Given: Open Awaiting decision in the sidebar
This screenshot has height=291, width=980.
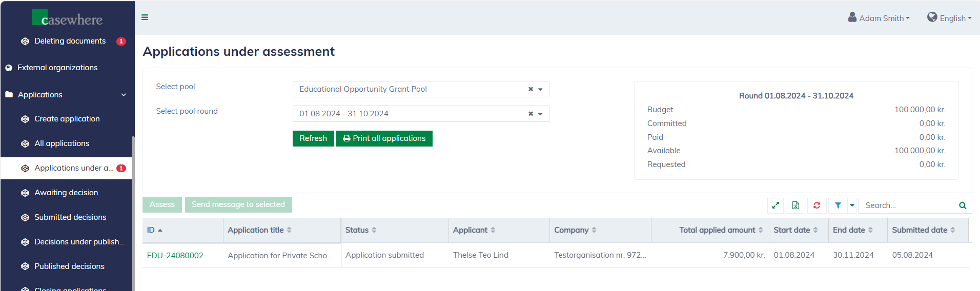Looking at the screenshot, I should click(x=66, y=193).
